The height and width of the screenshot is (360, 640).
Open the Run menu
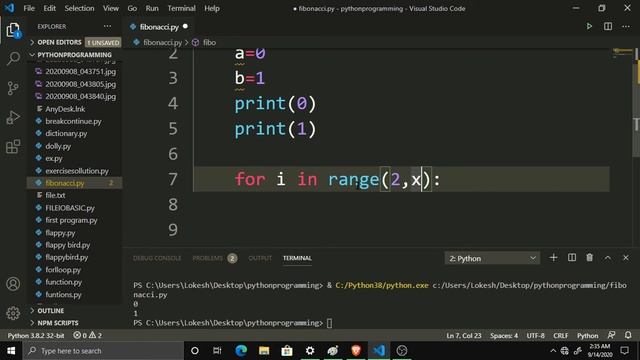(x=152, y=8)
